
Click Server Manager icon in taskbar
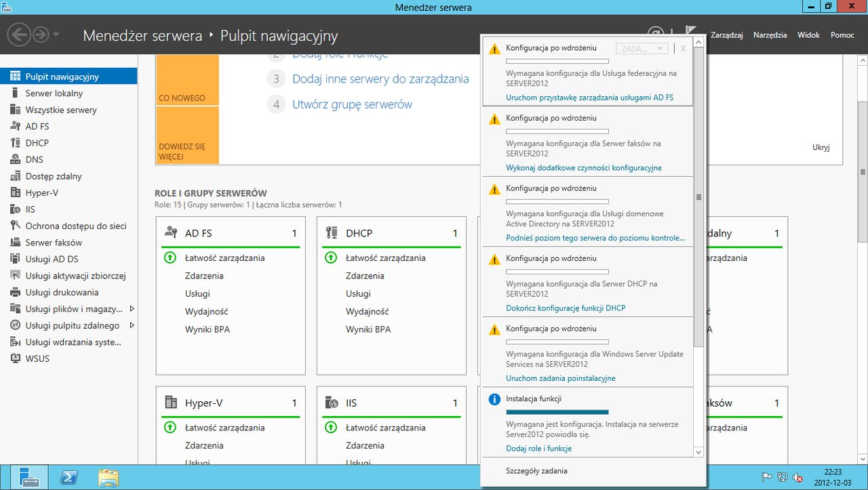(x=29, y=478)
